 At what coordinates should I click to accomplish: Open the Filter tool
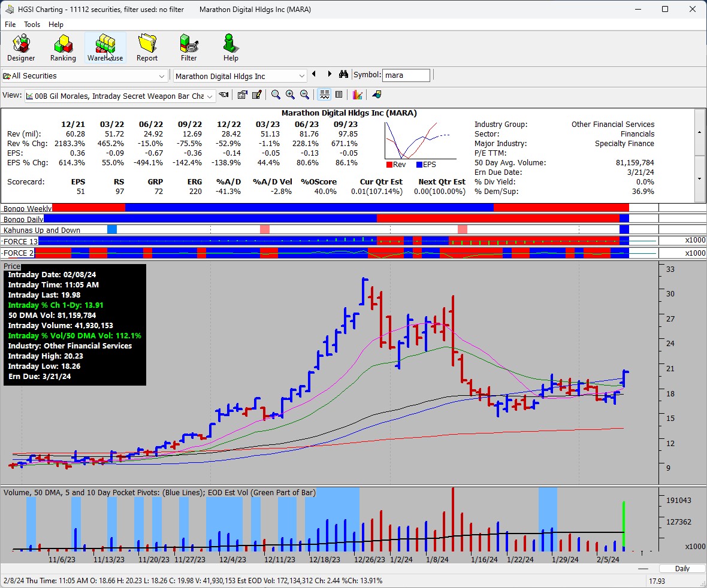pyautogui.click(x=189, y=48)
